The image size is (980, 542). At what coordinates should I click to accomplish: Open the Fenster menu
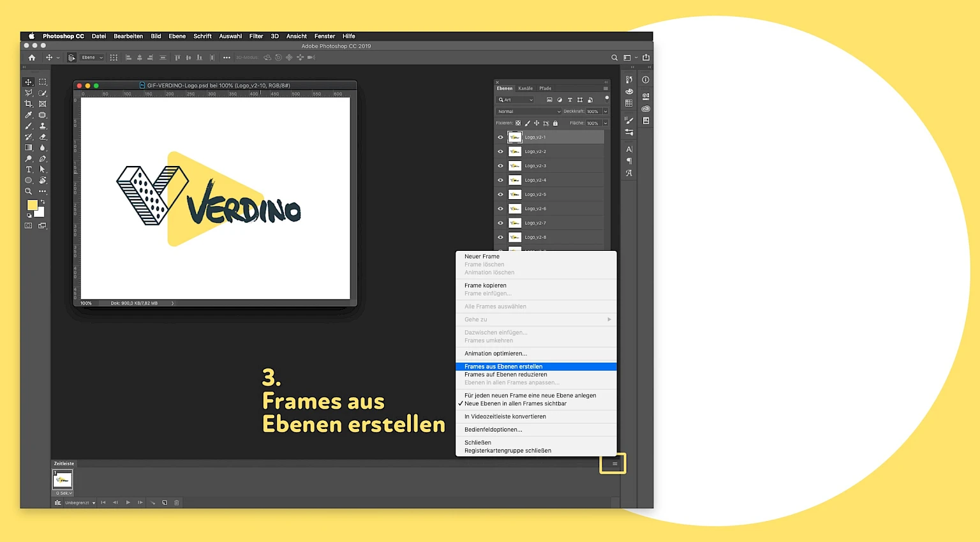click(x=324, y=36)
